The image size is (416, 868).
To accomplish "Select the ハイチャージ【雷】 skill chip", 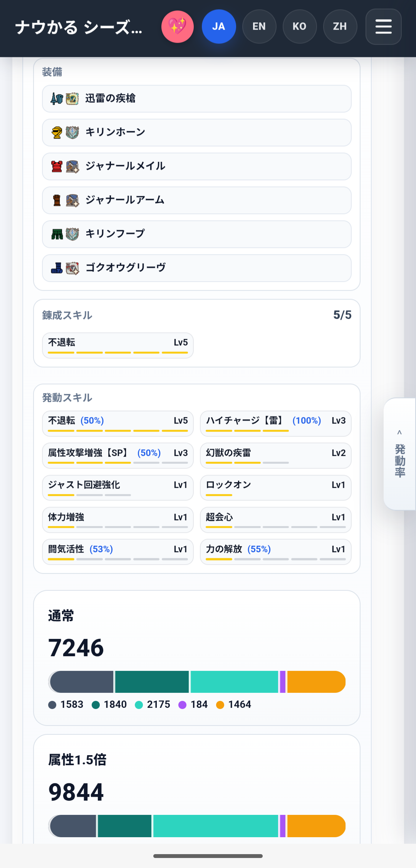I will [x=276, y=424].
